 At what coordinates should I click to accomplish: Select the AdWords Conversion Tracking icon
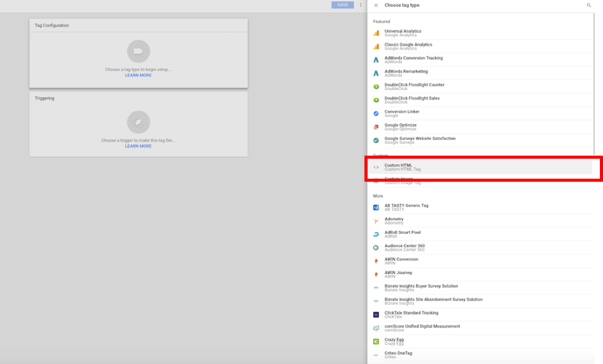(376, 60)
